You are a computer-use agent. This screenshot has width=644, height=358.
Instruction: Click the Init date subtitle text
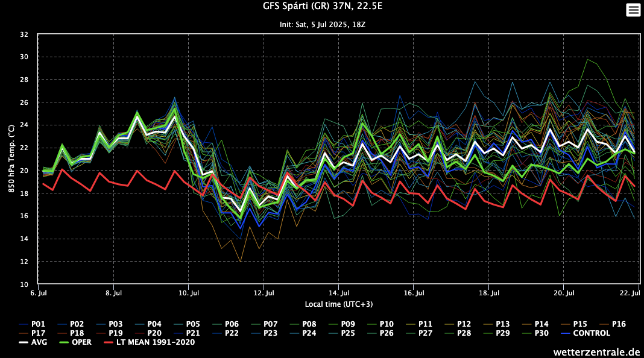322,25
